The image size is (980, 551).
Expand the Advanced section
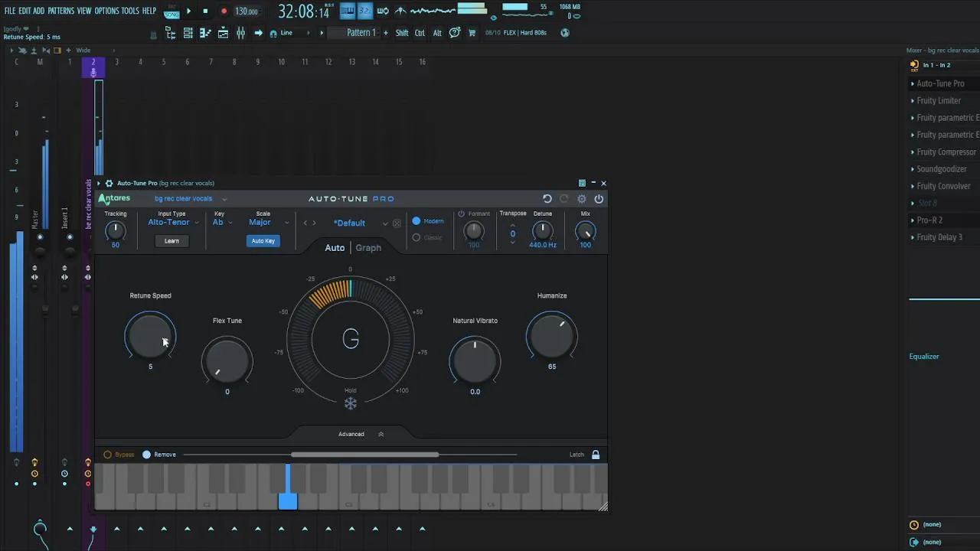[361, 434]
